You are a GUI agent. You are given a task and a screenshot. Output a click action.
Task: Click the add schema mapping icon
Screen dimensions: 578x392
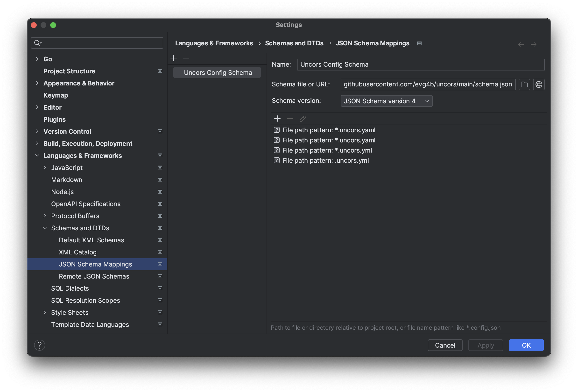(173, 57)
